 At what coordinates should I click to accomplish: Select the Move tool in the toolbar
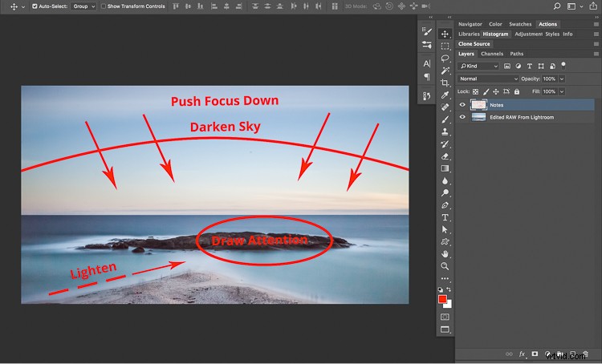[x=445, y=34]
